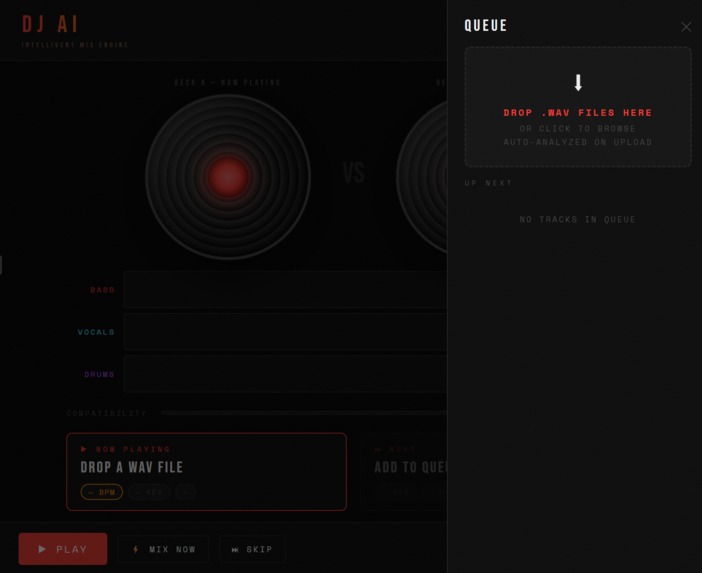Screen dimensions: 702x573
Task: Click the 'No tracks in queue' message
Action: click(578, 219)
